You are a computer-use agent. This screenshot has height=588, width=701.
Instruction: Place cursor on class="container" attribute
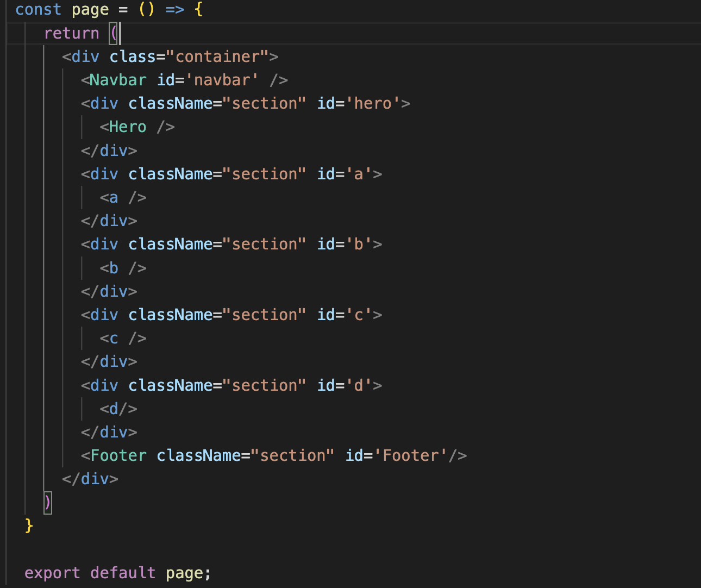click(189, 57)
